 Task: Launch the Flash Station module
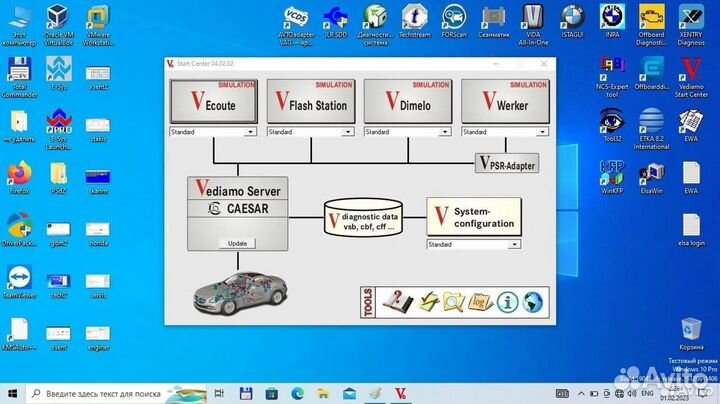click(x=310, y=102)
